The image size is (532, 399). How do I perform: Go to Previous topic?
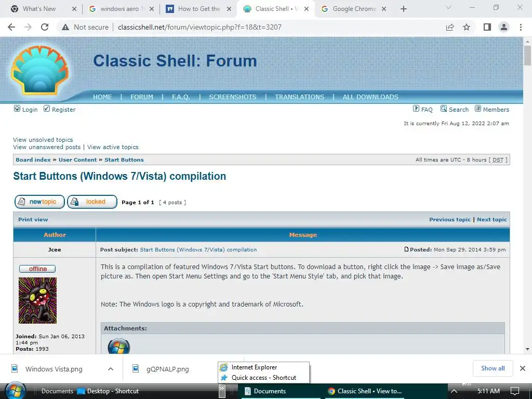coord(449,220)
